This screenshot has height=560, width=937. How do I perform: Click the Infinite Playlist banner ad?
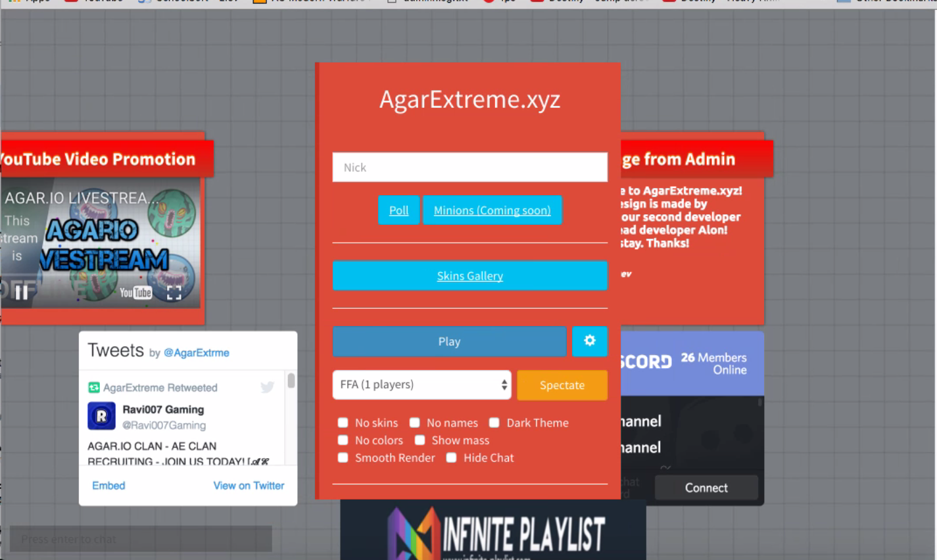tap(493, 530)
